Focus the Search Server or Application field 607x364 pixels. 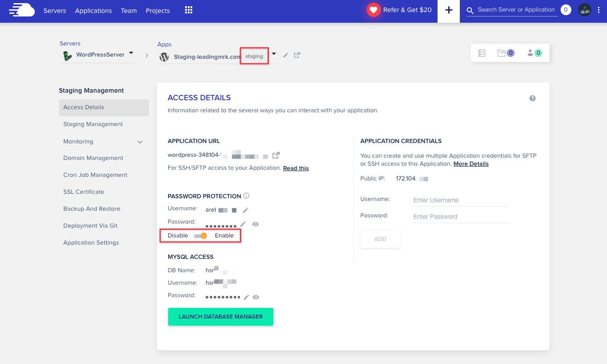[x=516, y=10]
